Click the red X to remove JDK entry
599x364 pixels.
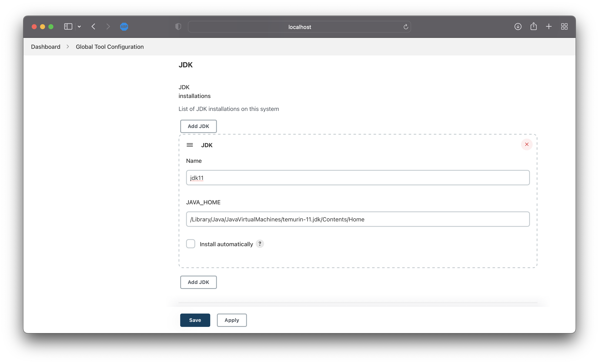pos(527,144)
